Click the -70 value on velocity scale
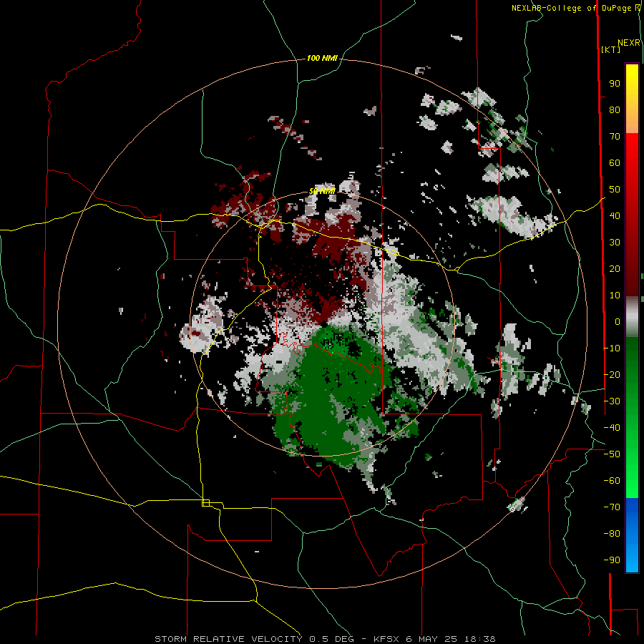The image size is (644, 644). (x=612, y=507)
